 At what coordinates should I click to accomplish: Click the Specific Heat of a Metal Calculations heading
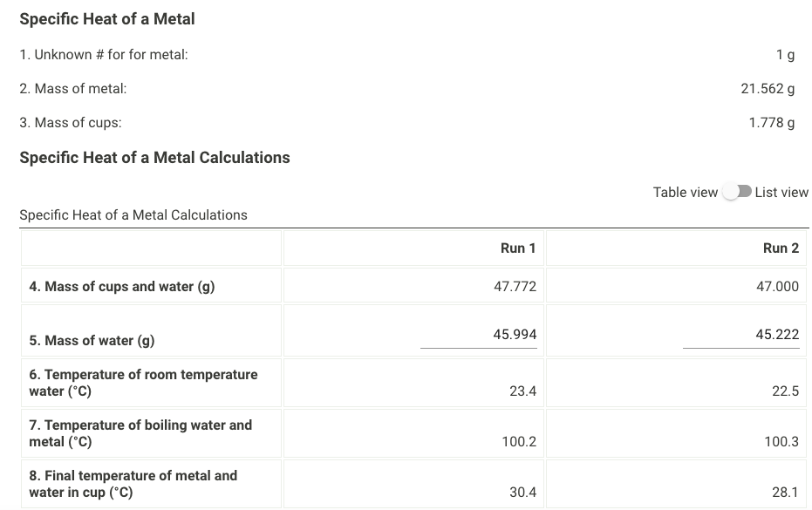coord(155,158)
